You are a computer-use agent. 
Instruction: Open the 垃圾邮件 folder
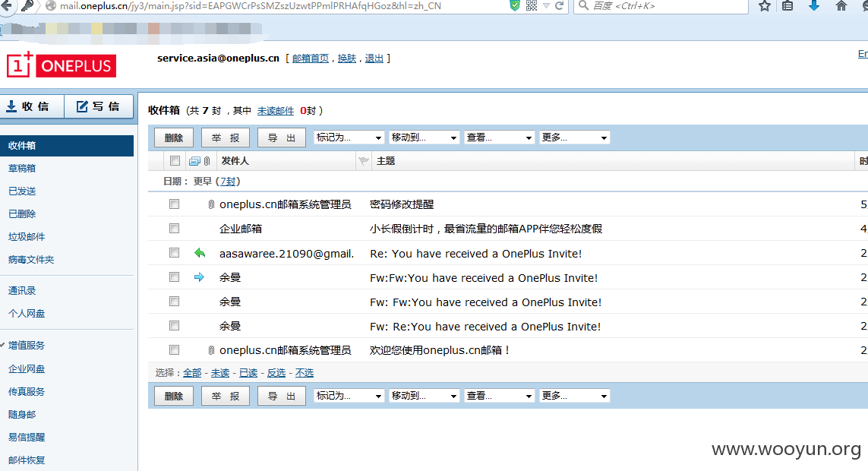[x=27, y=237]
